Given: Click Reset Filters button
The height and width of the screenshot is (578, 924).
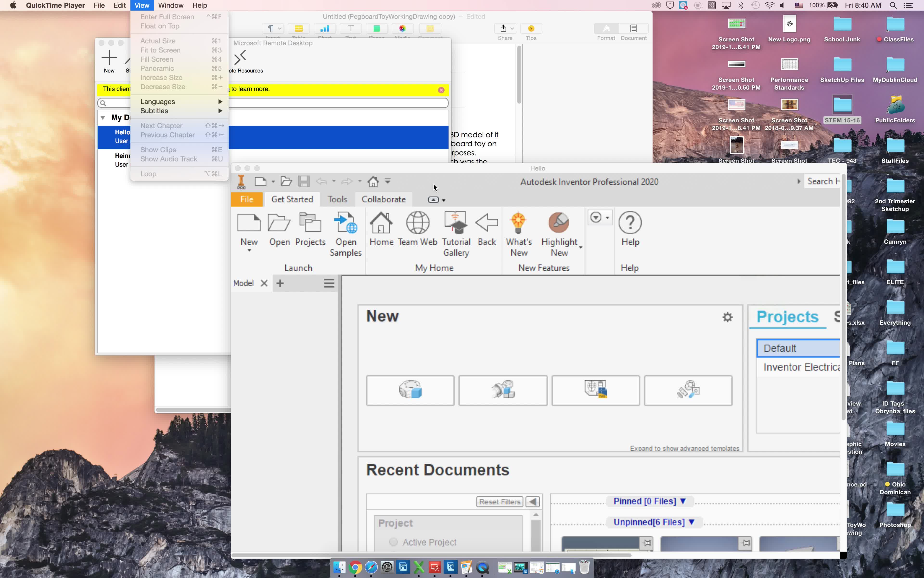Looking at the screenshot, I should pos(500,502).
